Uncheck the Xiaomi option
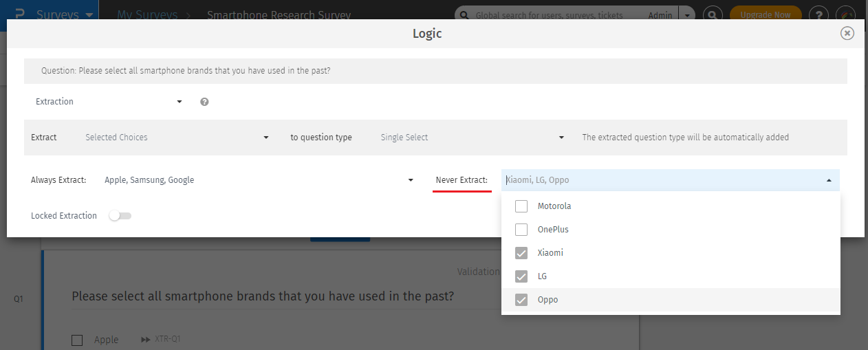The height and width of the screenshot is (350, 868). (x=521, y=253)
